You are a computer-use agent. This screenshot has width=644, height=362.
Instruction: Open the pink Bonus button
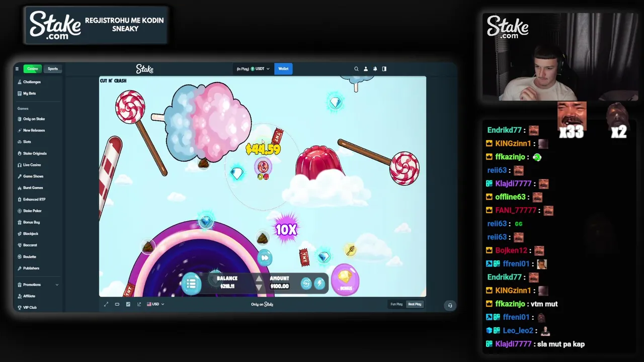[x=345, y=280]
